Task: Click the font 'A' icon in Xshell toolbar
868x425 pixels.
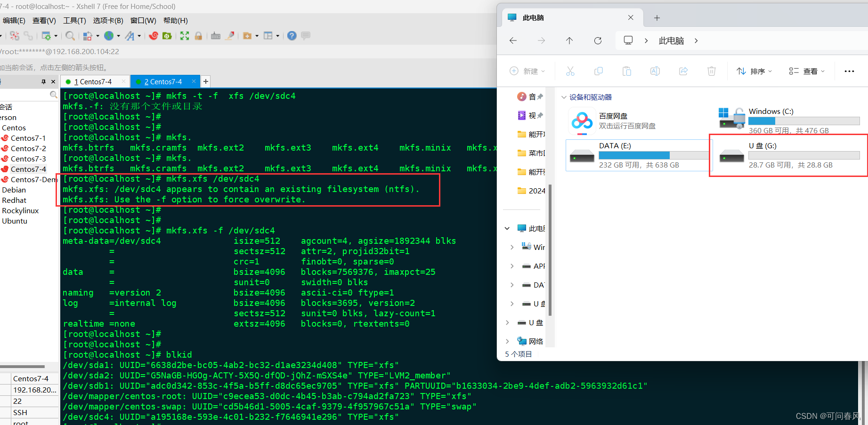Action: click(130, 36)
